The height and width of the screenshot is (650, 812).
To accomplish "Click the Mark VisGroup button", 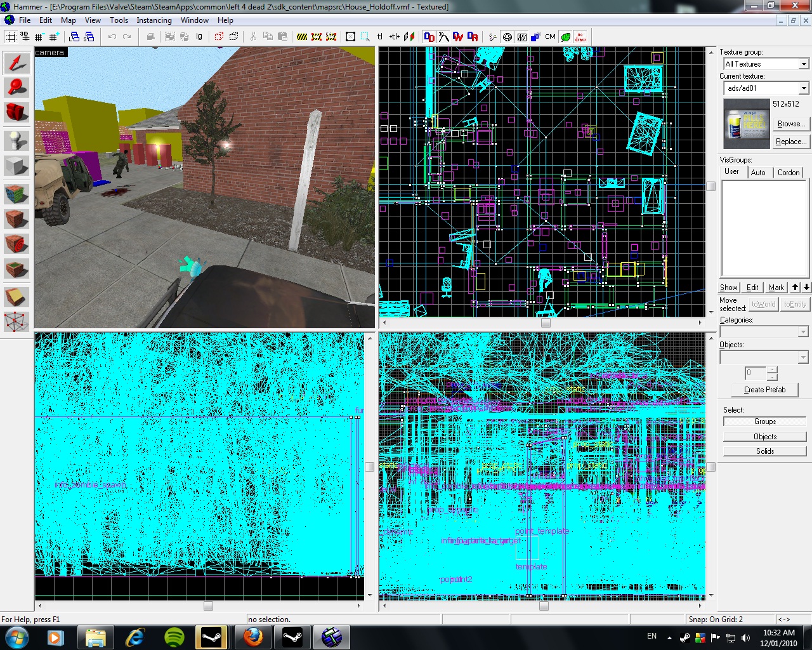I will tap(776, 288).
